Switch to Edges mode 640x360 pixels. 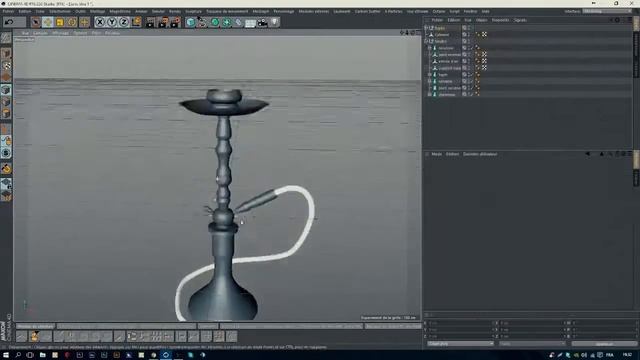click(6, 102)
